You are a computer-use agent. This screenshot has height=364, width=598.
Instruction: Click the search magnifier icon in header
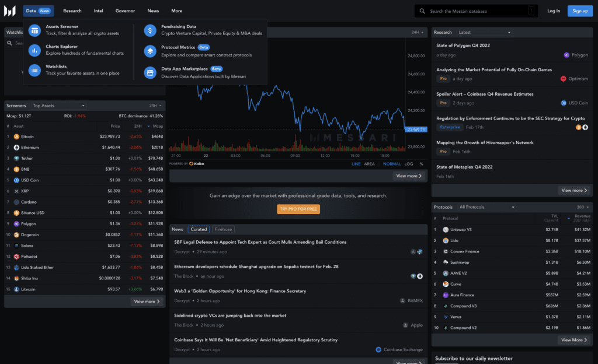[422, 11]
